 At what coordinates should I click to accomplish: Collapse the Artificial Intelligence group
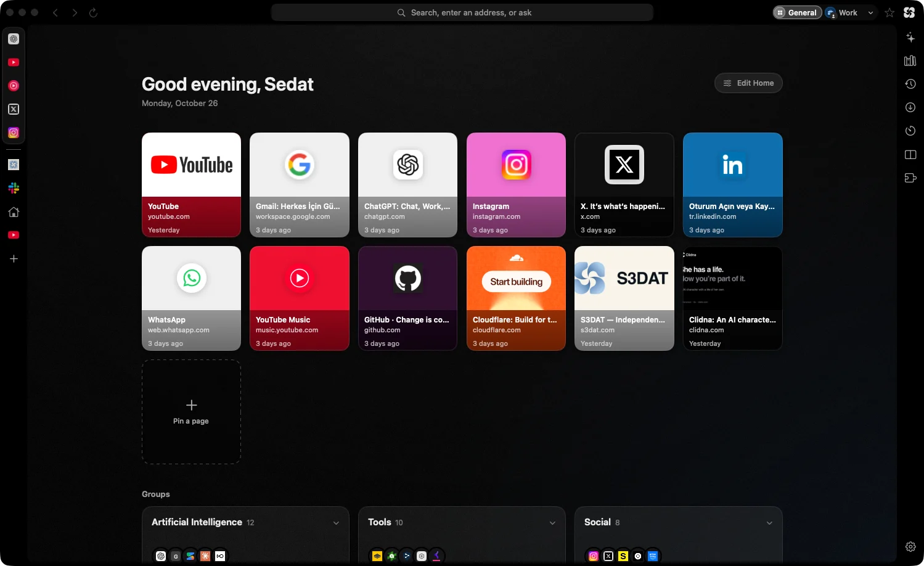coord(336,523)
